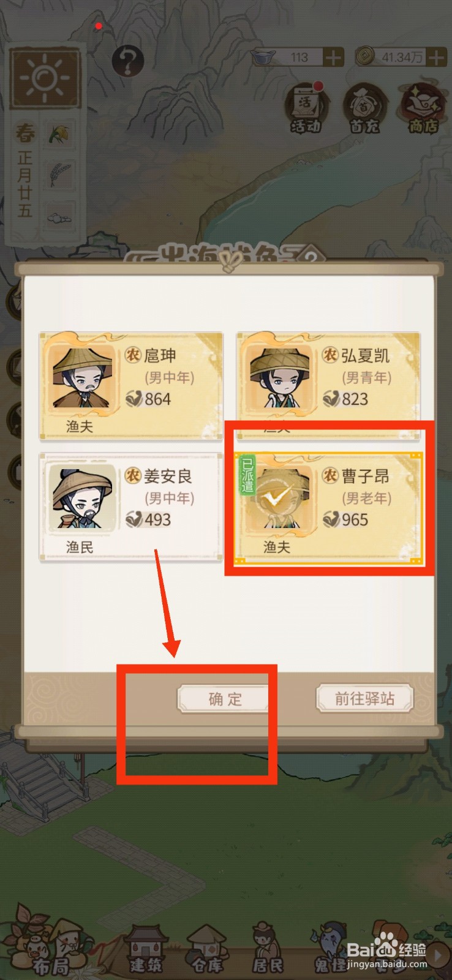Open the question mark help icon

[x=127, y=61]
